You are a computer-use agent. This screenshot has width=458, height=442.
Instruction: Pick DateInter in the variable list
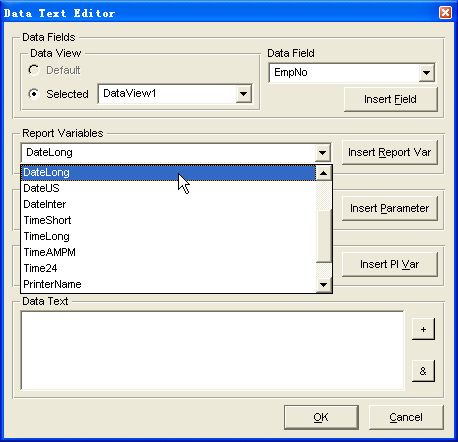click(168, 204)
